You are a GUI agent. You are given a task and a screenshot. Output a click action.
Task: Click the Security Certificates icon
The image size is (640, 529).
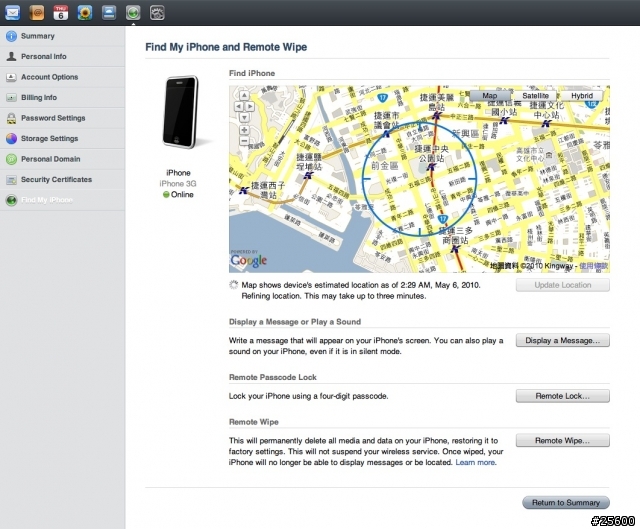(11, 180)
